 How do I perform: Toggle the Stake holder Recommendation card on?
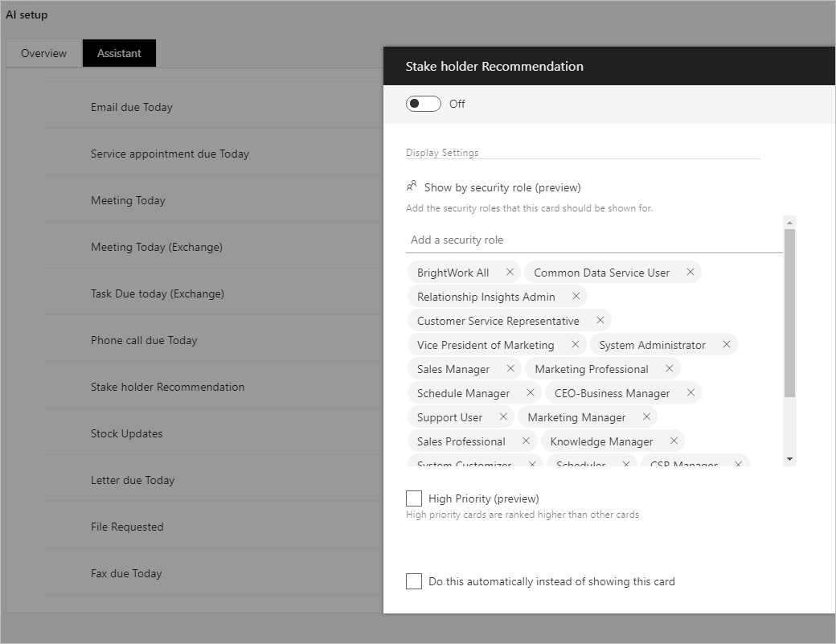[424, 104]
